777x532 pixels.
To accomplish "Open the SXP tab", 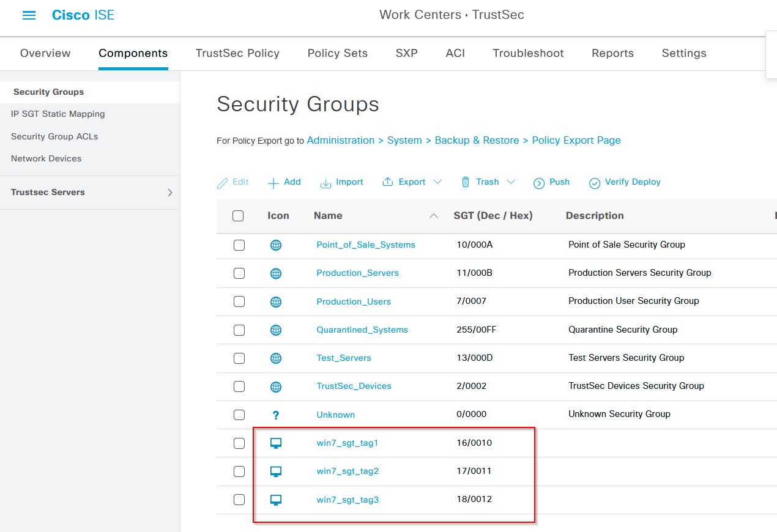I will (x=407, y=53).
